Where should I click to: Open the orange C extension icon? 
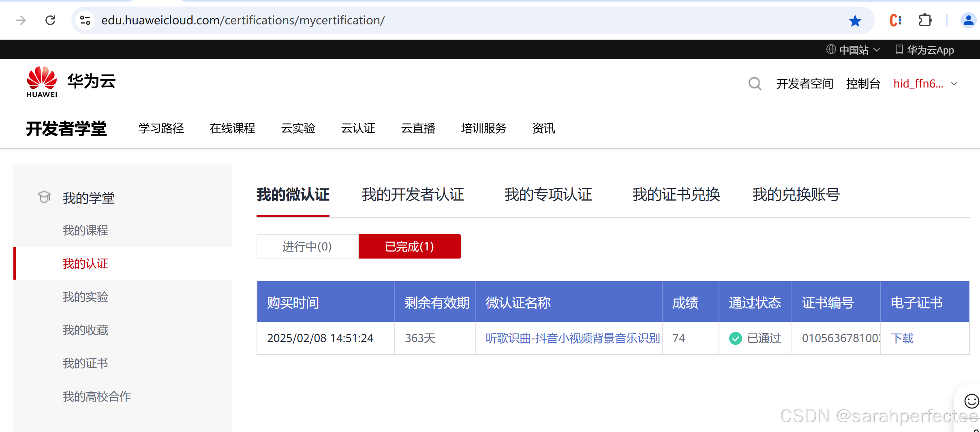(896, 20)
